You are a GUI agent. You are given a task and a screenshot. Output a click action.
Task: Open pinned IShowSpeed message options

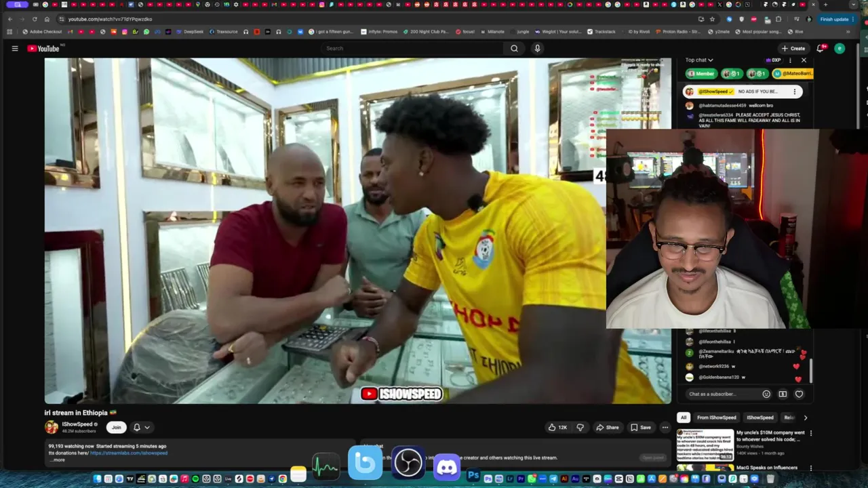click(794, 91)
